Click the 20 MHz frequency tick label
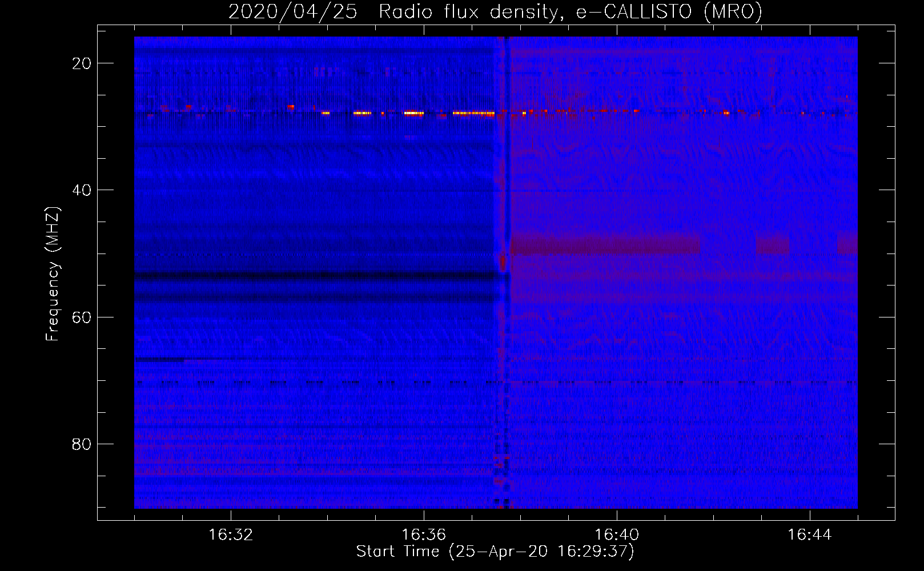 tap(82, 63)
